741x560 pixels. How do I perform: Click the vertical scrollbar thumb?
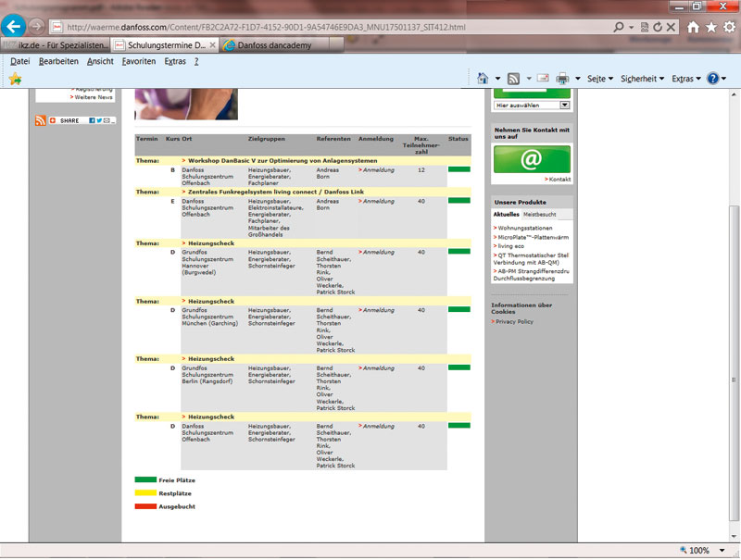point(734,364)
